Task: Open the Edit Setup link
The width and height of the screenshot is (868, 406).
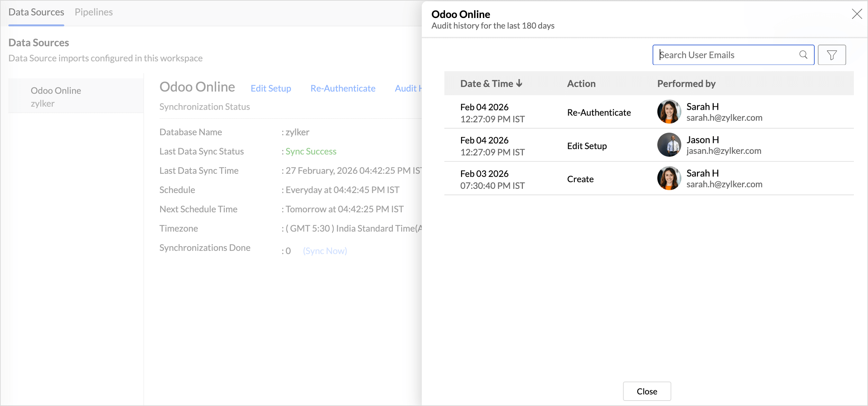Action: (x=271, y=88)
